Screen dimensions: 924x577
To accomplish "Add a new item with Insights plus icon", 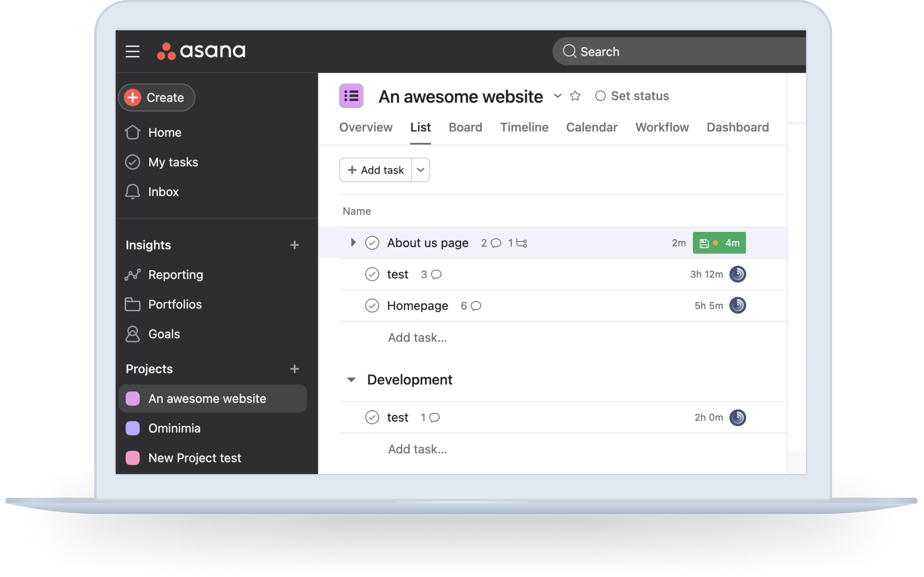I will [x=294, y=245].
